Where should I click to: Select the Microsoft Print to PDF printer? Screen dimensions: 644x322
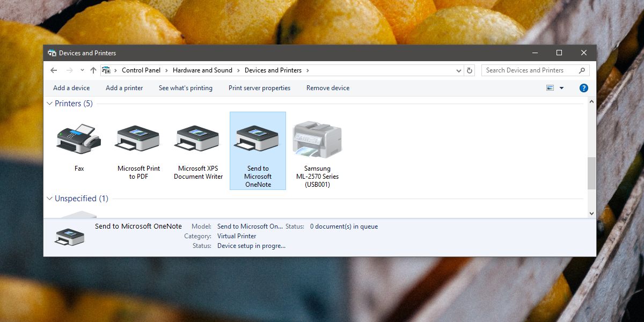click(x=138, y=140)
